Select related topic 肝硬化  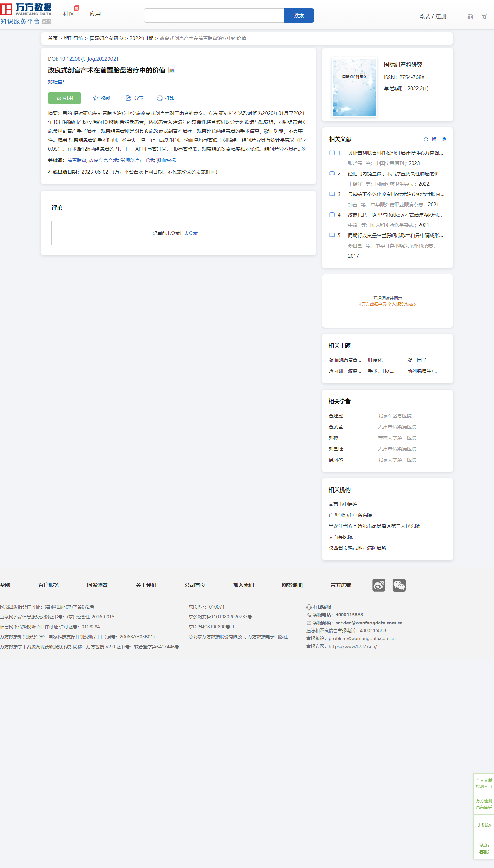[375, 360]
